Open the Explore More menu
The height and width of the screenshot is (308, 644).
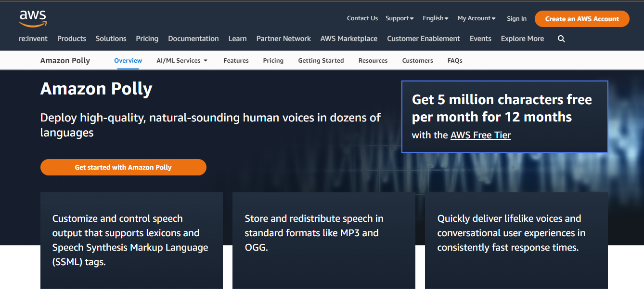click(522, 39)
